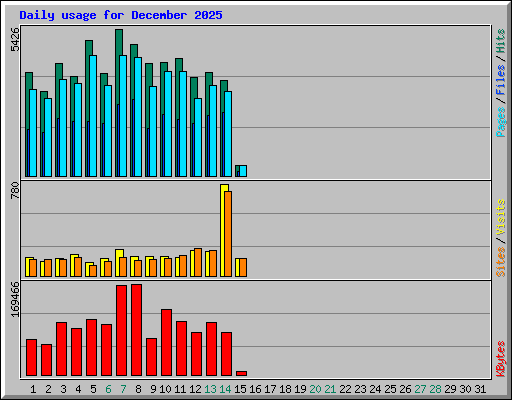Click day label 1 on x-axis
This screenshot has height=400, width=512.
33,389
